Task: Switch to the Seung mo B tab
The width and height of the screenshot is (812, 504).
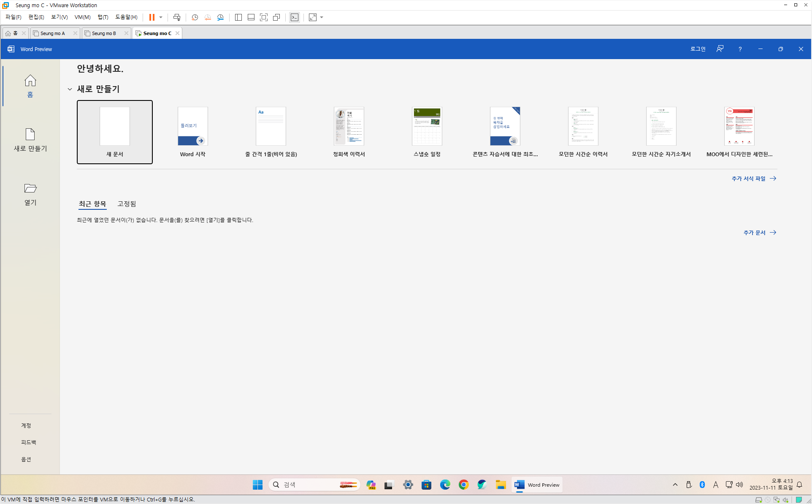Action: tap(104, 33)
